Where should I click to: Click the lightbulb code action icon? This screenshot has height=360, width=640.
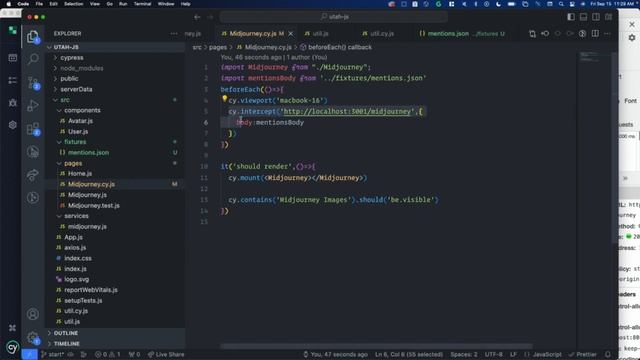coord(224,99)
